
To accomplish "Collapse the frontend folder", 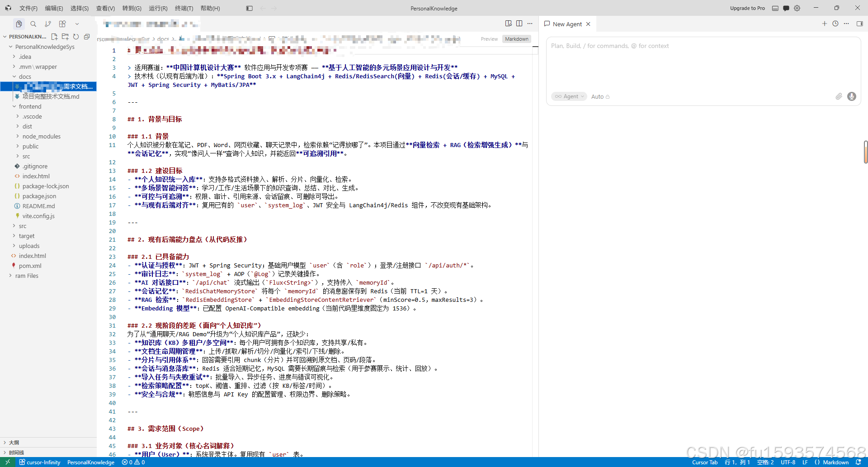I will 48,106.
